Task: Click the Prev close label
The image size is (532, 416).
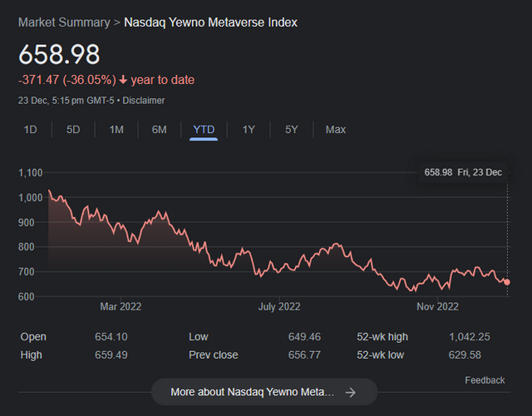Action: [x=214, y=355]
